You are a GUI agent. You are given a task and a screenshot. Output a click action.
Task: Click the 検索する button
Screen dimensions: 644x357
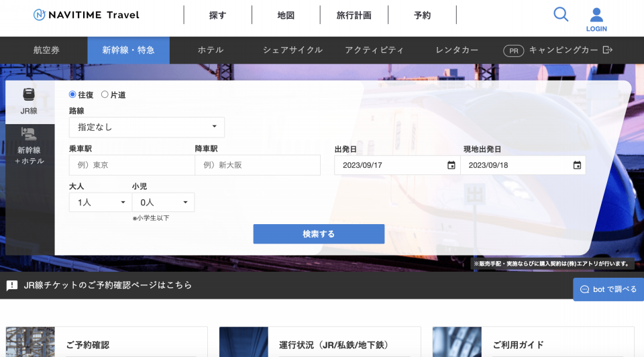pos(319,234)
